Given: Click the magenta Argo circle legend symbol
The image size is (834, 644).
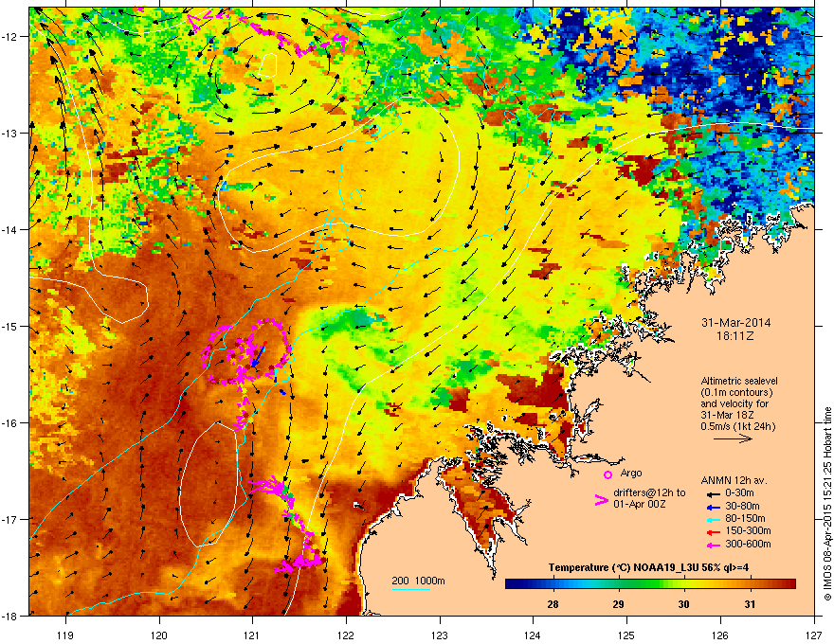Looking at the screenshot, I should [607, 474].
